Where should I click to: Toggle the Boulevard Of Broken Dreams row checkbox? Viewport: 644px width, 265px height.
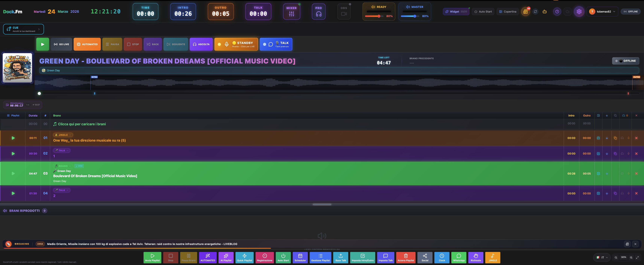[x=598, y=173]
